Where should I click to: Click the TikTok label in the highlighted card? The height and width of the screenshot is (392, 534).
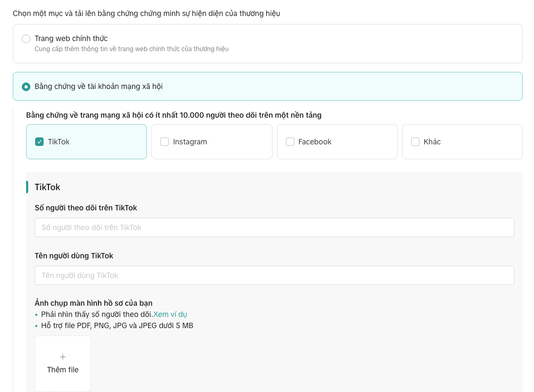coord(59,142)
